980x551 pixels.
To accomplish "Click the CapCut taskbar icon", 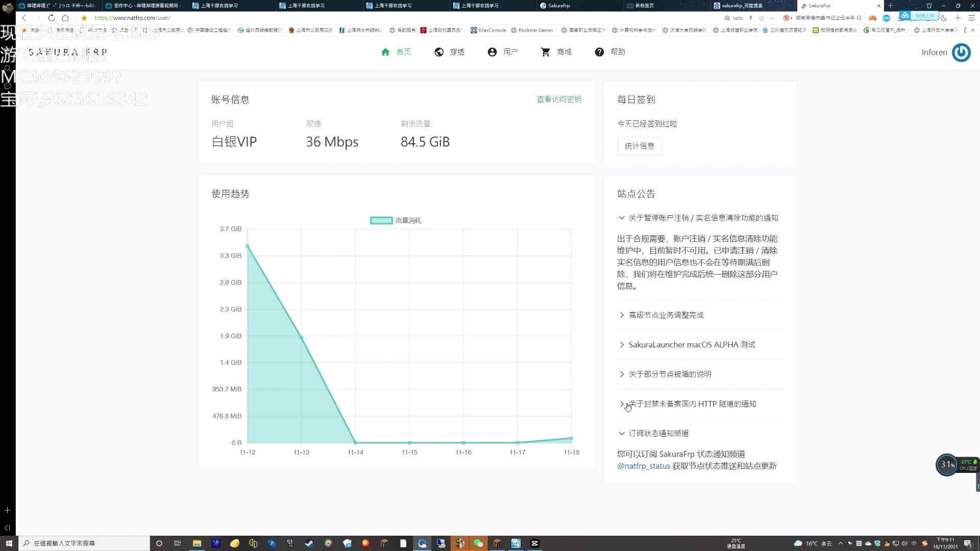I will click(535, 543).
